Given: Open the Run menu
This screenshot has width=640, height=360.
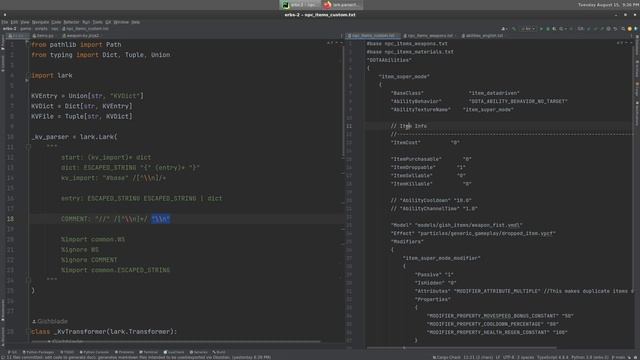Looking at the screenshot, I should point(86,22).
